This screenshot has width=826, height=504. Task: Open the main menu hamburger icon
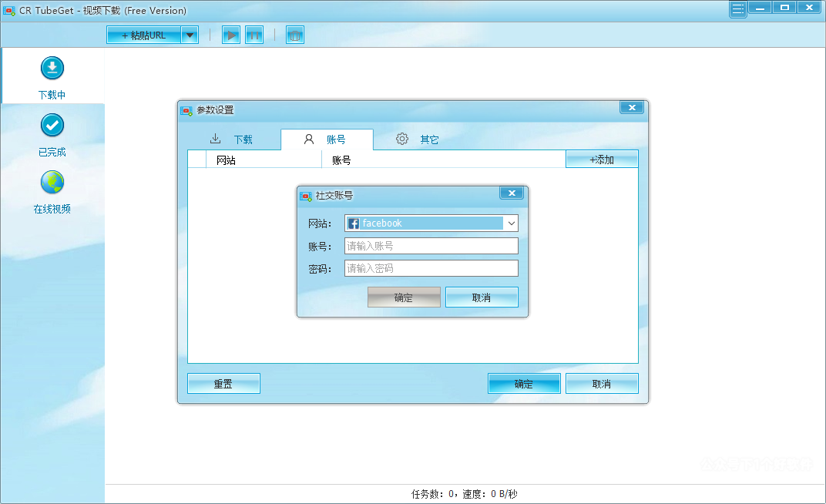(x=738, y=9)
